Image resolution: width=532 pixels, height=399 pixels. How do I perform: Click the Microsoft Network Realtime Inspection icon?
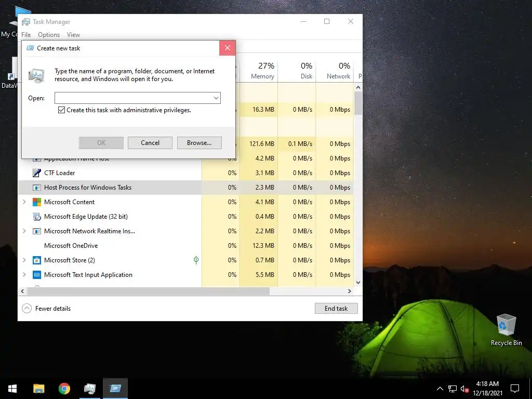point(37,231)
